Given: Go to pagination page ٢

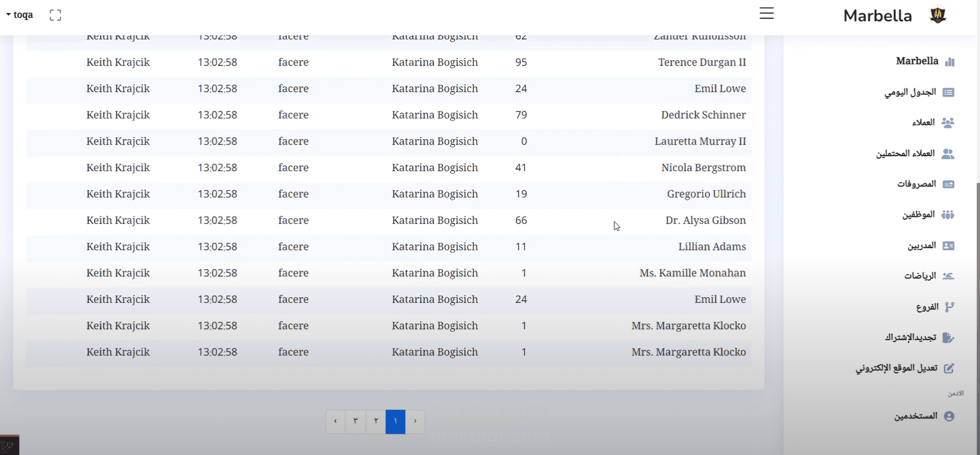Looking at the screenshot, I should (x=376, y=421).
